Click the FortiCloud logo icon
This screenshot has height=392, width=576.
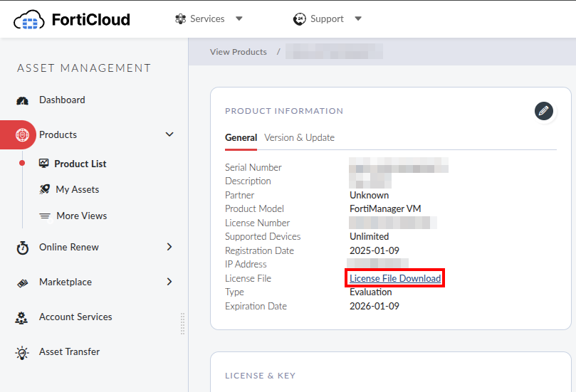pos(29,19)
